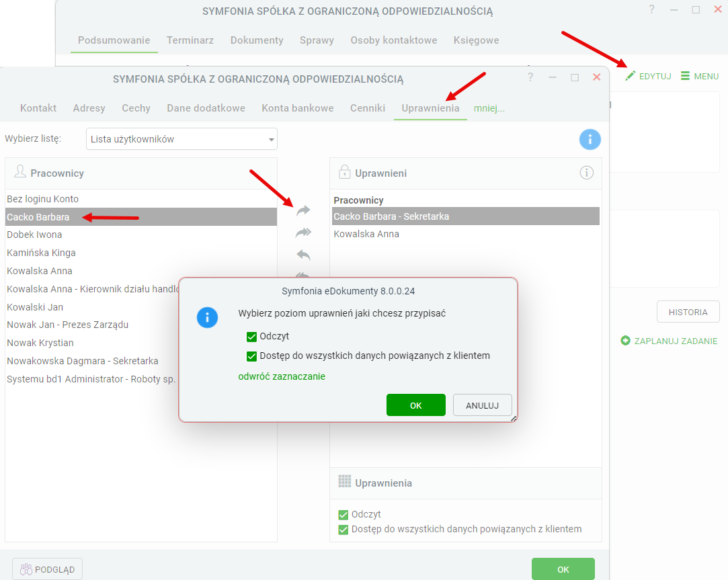Click the HISTORIA button
Screen dimensions: 728x580
tap(688, 312)
